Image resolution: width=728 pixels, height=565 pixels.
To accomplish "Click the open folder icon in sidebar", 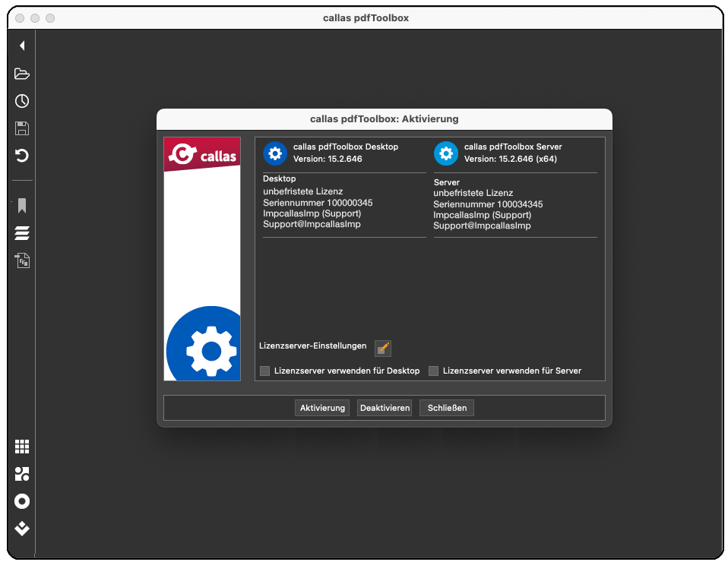I will [22, 74].
